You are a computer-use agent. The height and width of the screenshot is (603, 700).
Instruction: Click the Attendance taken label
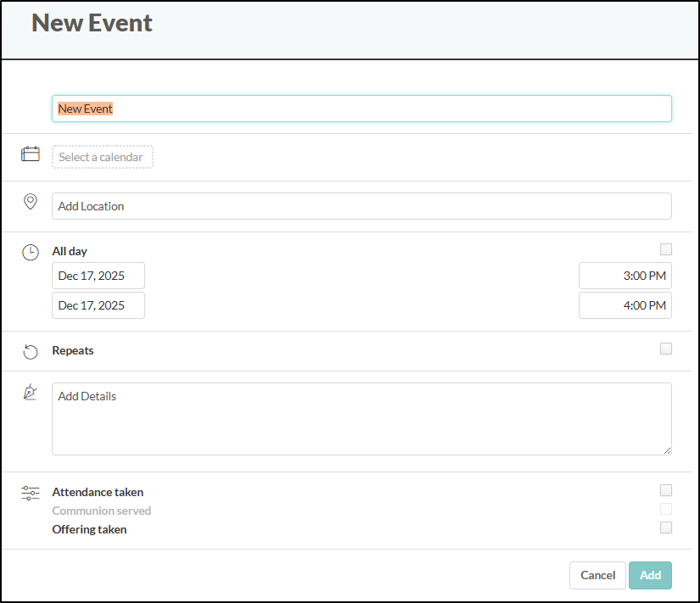pyautogui.click(x=98, y=492)
